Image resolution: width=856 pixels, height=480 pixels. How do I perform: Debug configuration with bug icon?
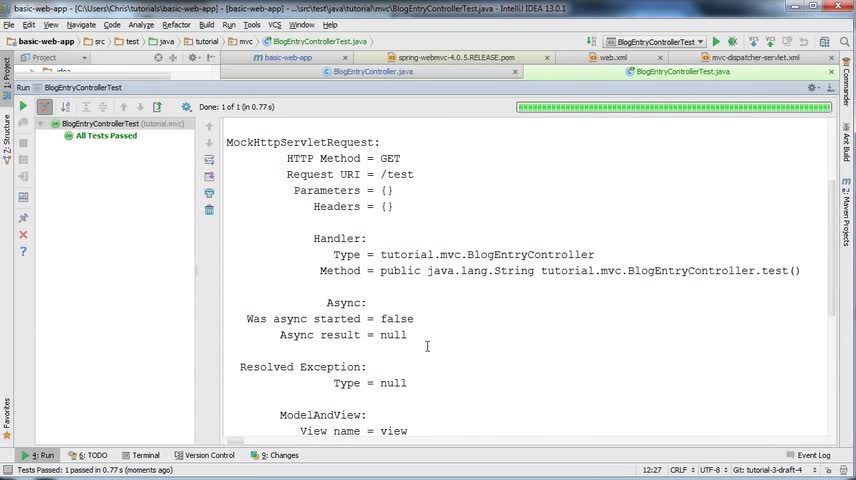pyautogui.click(x=733, y=42)
